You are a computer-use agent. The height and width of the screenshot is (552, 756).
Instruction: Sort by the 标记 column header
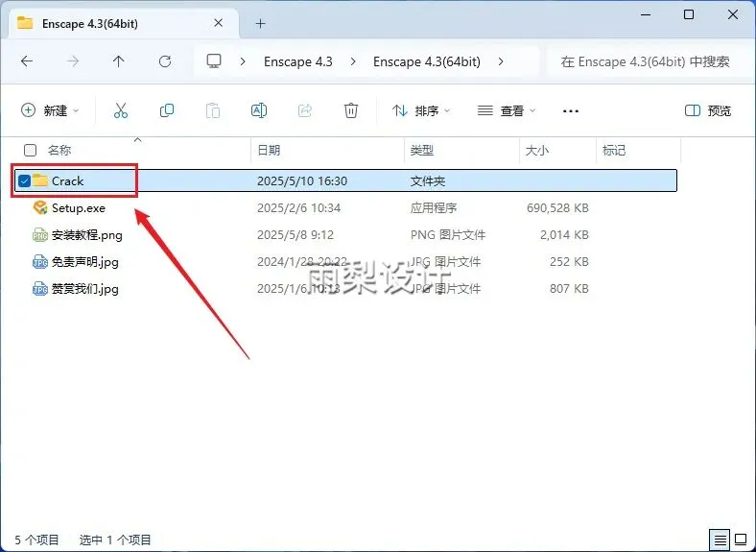point(614,150)
